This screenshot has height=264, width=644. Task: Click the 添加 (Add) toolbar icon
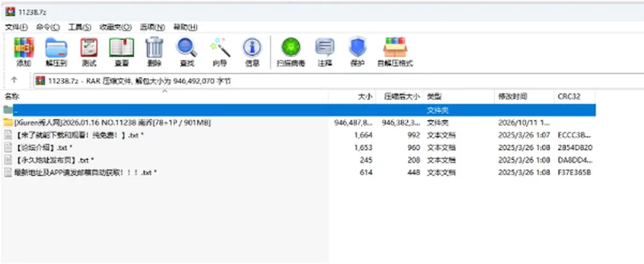(x=24, y=48)
